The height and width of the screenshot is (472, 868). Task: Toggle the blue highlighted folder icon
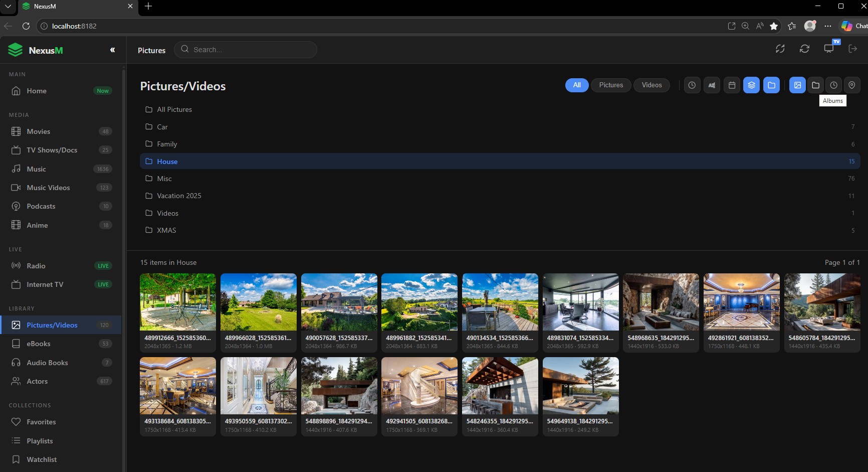tap(771, 85)
